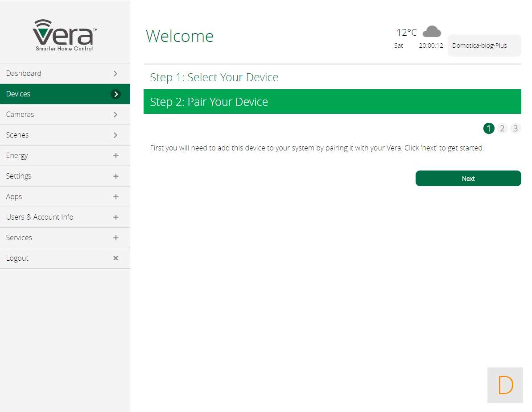Expand Energy with the plus icon

115,156
